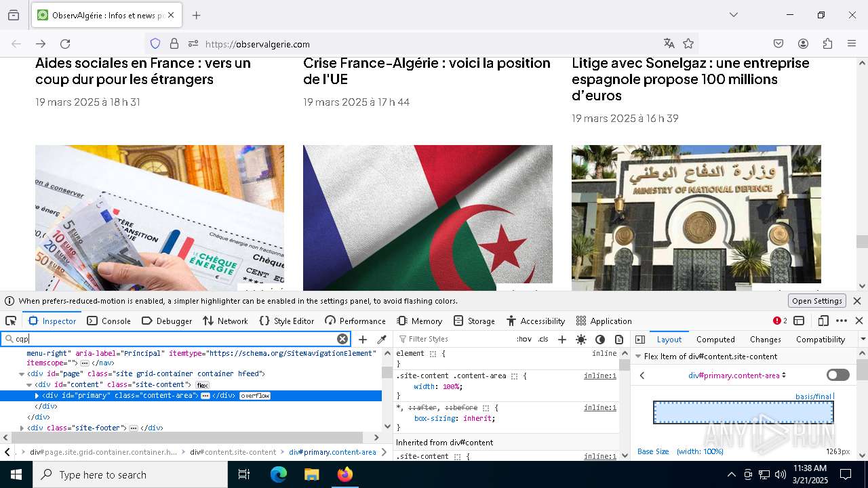Switch to the Changes tab
This screenshot has width=868, height=488.
pyautogui.click(x=766, y=339)
